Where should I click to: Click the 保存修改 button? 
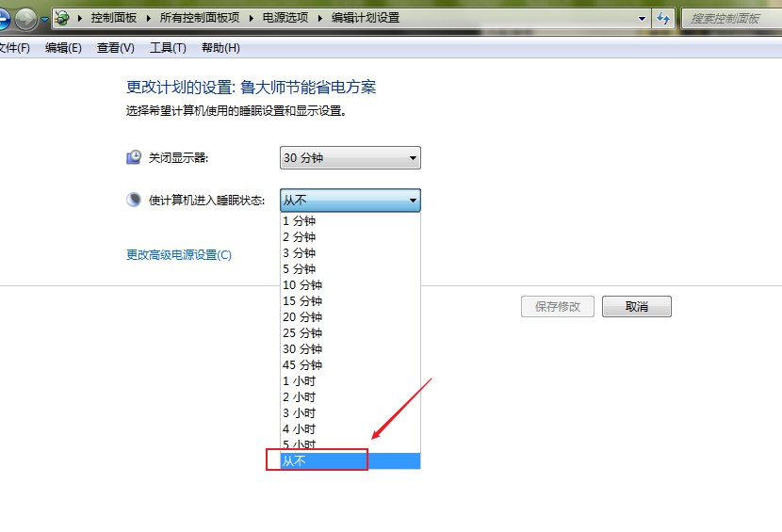click(558, 307)
